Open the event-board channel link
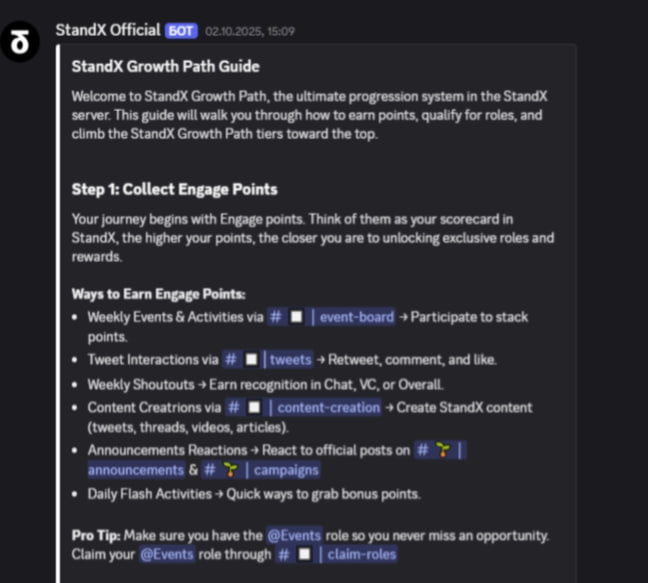This screenshot has width=648, height=583. pos(331,317)
